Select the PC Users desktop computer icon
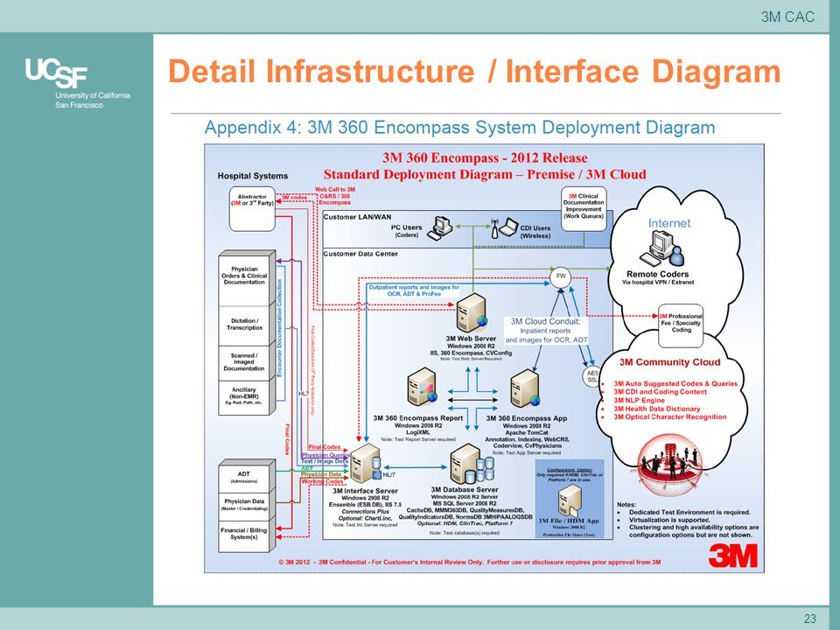The height and width of the screenshot is (630, 840). (440, 227)
